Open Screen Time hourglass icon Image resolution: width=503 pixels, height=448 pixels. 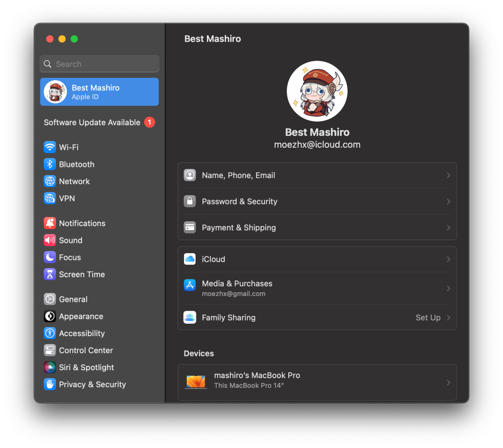[x=50, y=274]
